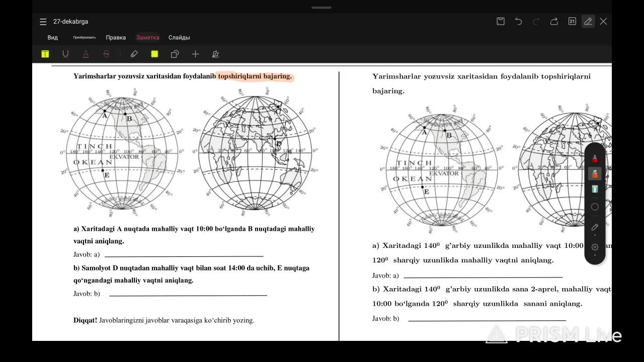This screenshot has height=362, width=644.
Task: Click the answer line after right Javob: a)
Action: [482, 277]
